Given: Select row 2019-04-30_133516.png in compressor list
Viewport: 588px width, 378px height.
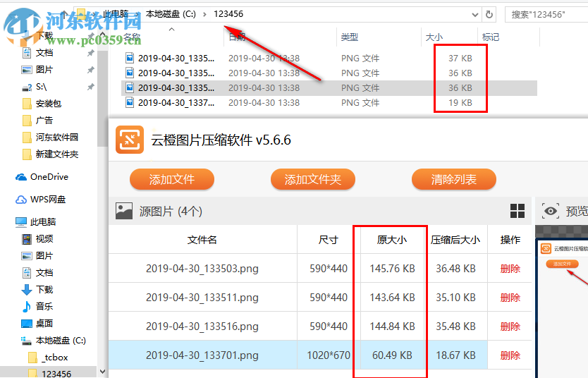Looking at the screenshot, I should click(320, 327).
